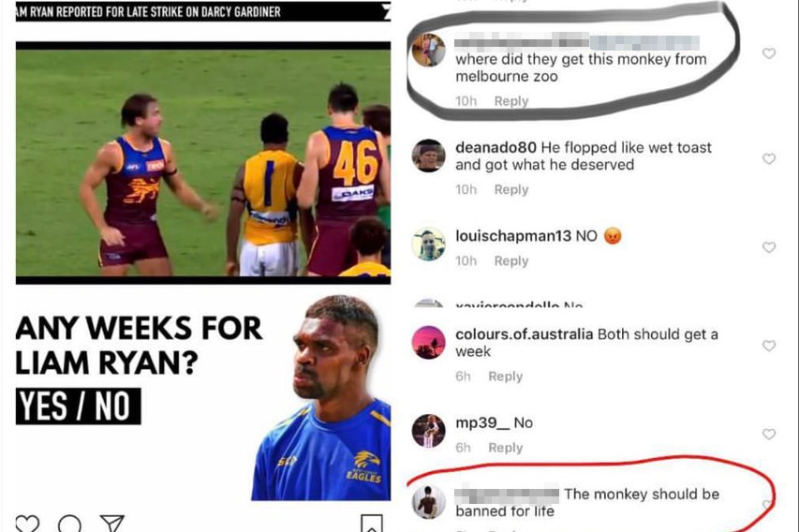The width and height of the screenshot is (799, 532).
Task: Open comments via speech bubble icon
Action: pos(69,525)
